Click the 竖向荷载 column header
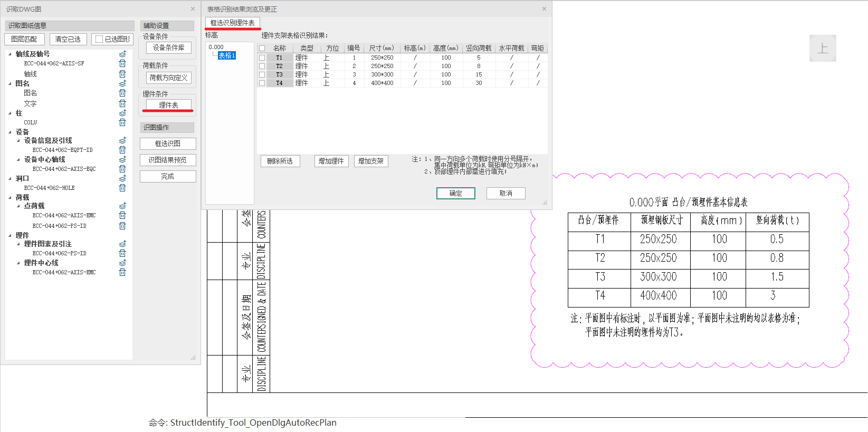 tap(478, 48)
